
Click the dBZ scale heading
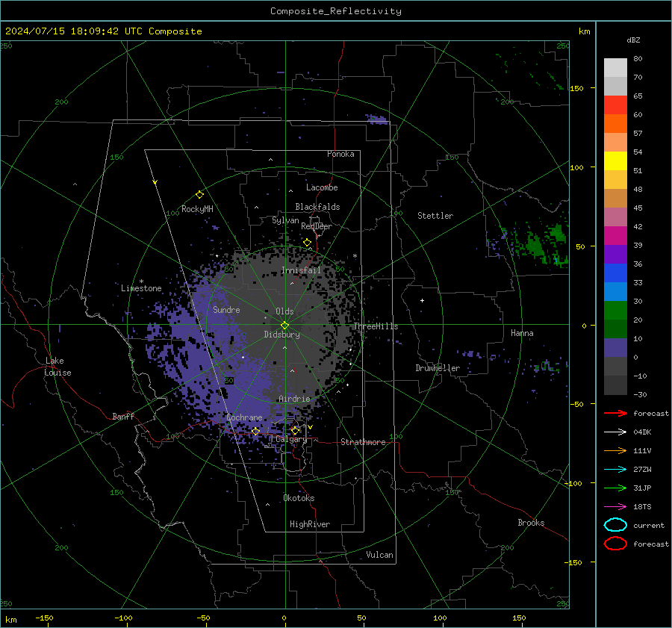633,40
